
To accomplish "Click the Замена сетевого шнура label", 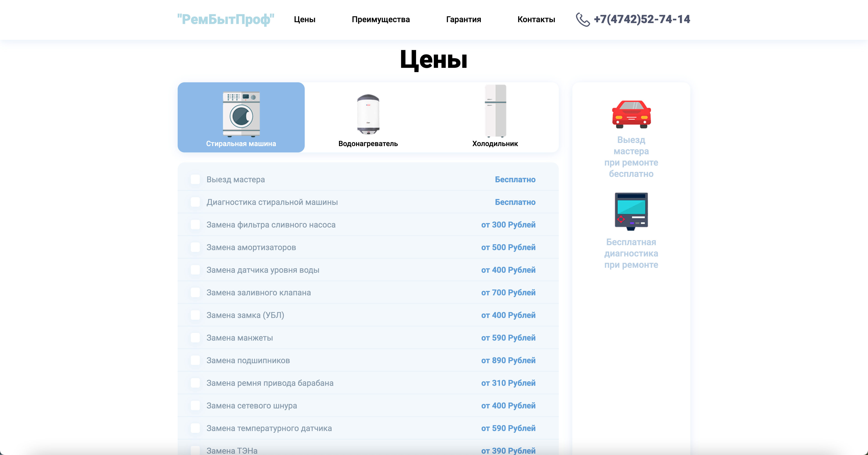I will click(x=252, y=405).
